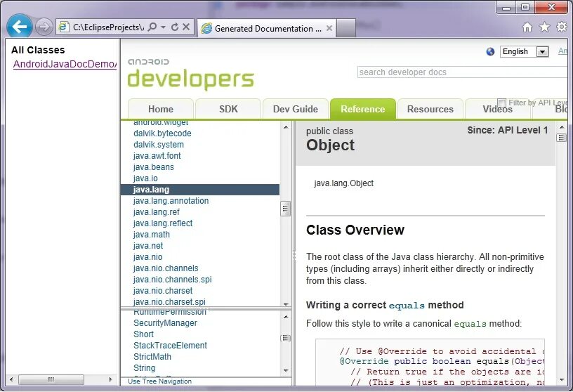
Task: Click scroll-down arrow of class list
Action: pos(286,371)
